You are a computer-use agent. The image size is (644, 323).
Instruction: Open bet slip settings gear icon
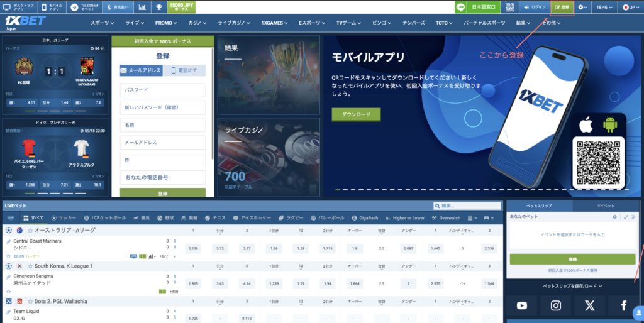pyautogui.click(x=614, y=217)
